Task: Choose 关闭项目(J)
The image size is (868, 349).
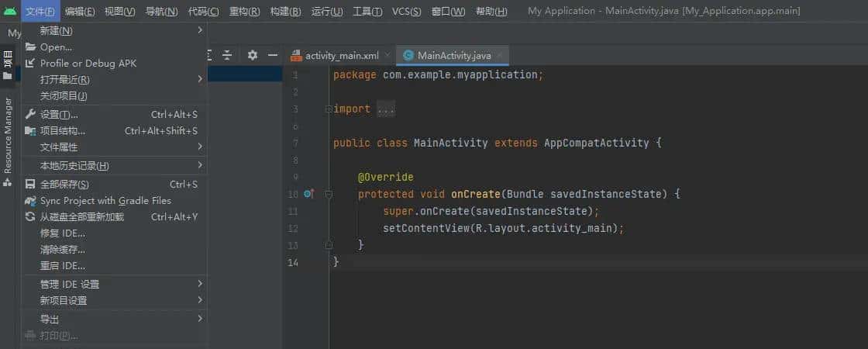Action: (114, 96)
